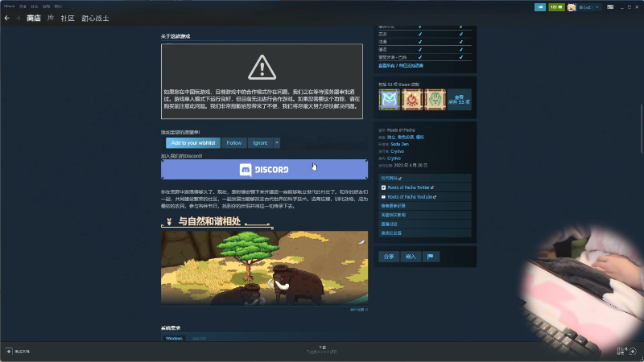Click the 嵌入 embed button
This screenshot has width=644, height=362.
pyautogui.click(x=411, y=257)
